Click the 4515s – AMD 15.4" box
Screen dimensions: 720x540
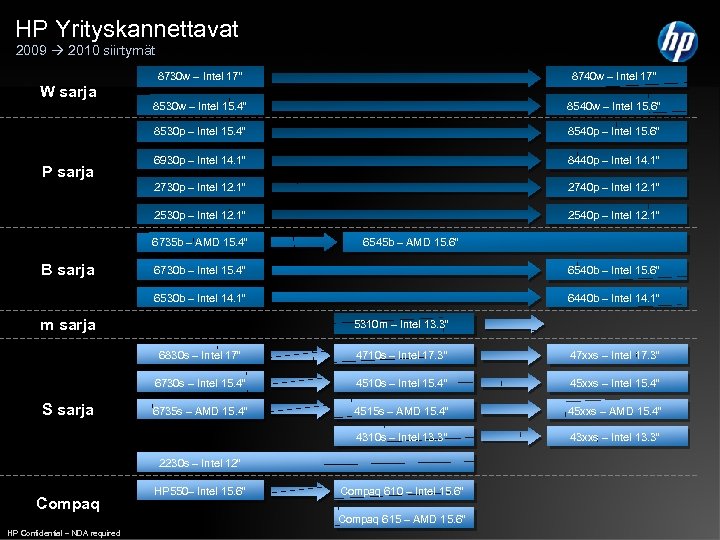pos(404,409)
